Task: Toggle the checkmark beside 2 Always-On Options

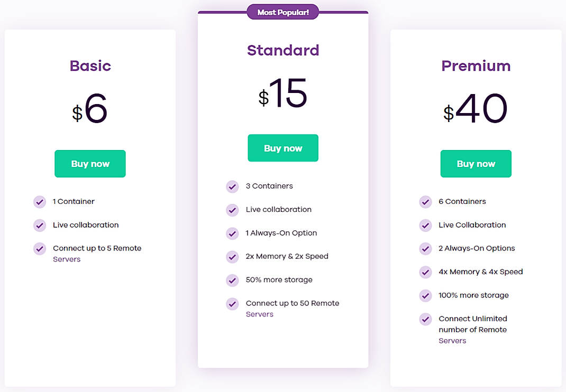Action: tap(425, 248)
